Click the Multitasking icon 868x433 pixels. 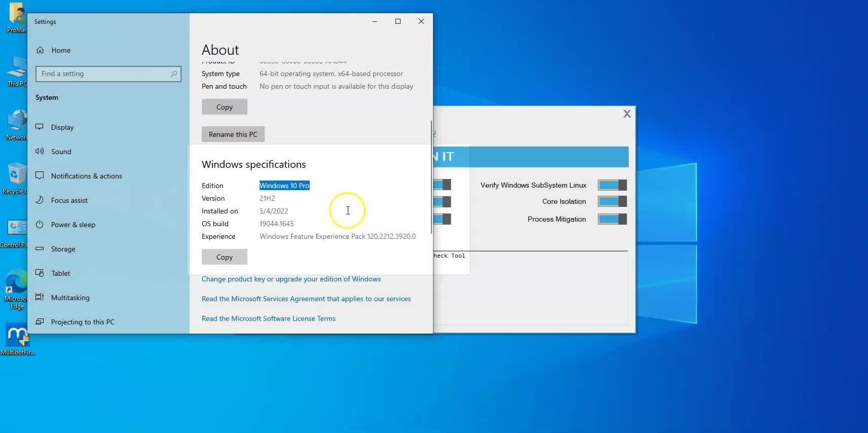[x=40, y=297]
